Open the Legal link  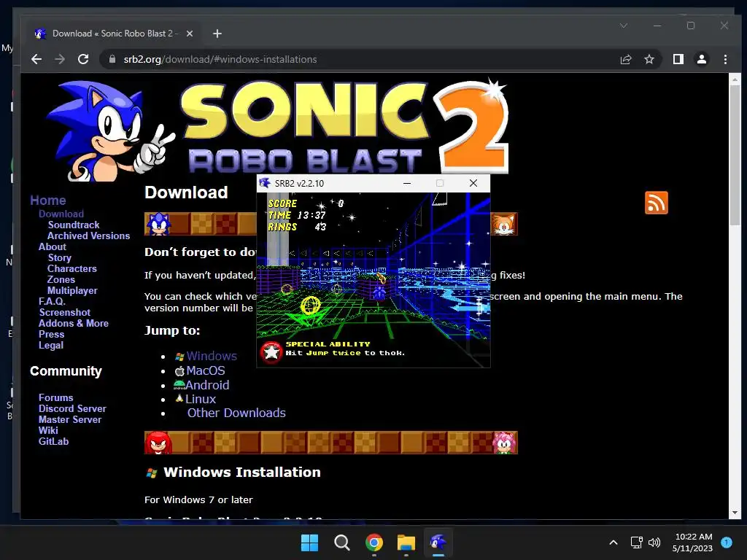[51, 345]
